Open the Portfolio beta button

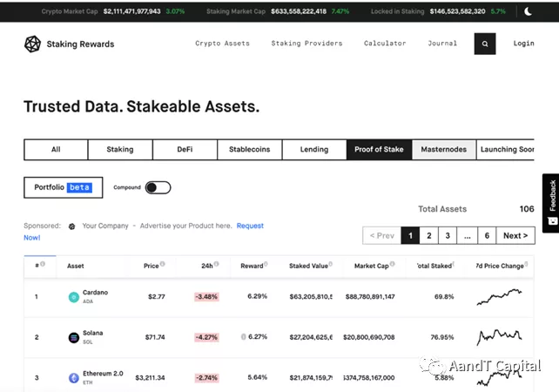pos(63,187)
